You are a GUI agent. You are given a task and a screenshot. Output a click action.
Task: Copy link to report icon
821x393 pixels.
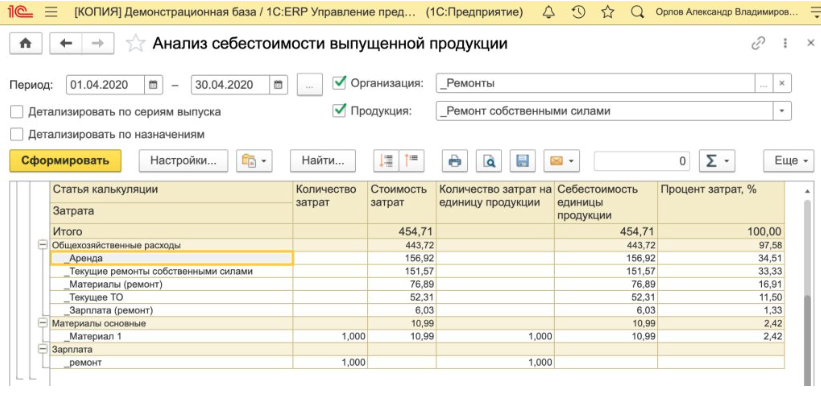(758, 44)
